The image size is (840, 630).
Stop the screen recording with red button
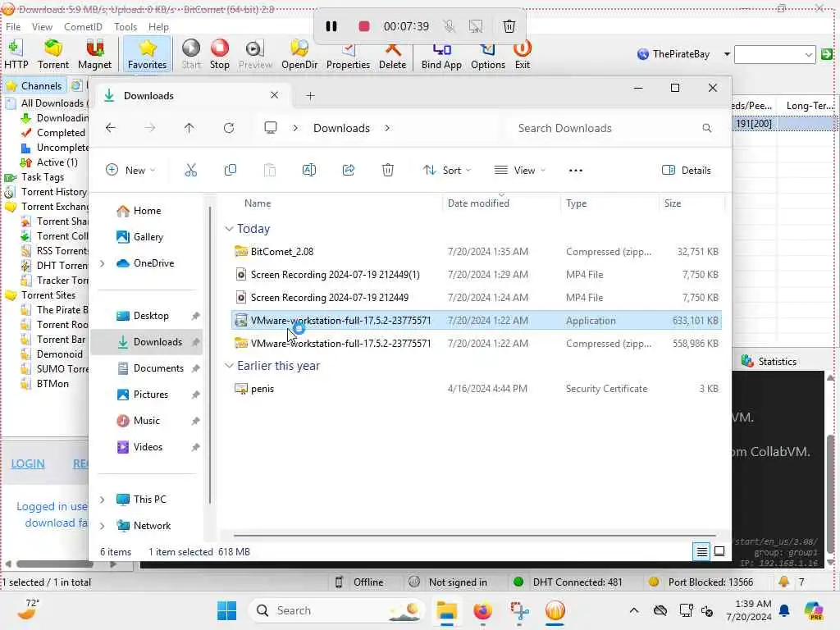(x=363, y=26)
